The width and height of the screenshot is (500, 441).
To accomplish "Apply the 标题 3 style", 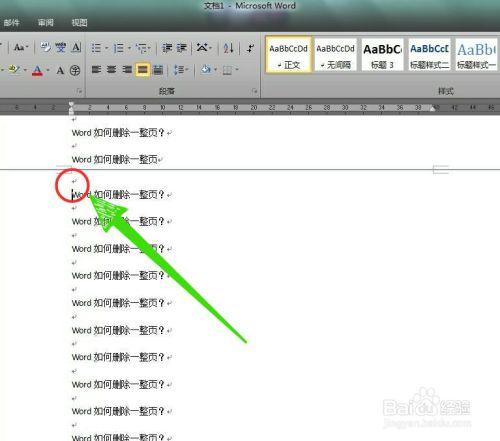I will click(x=382, y=55).
